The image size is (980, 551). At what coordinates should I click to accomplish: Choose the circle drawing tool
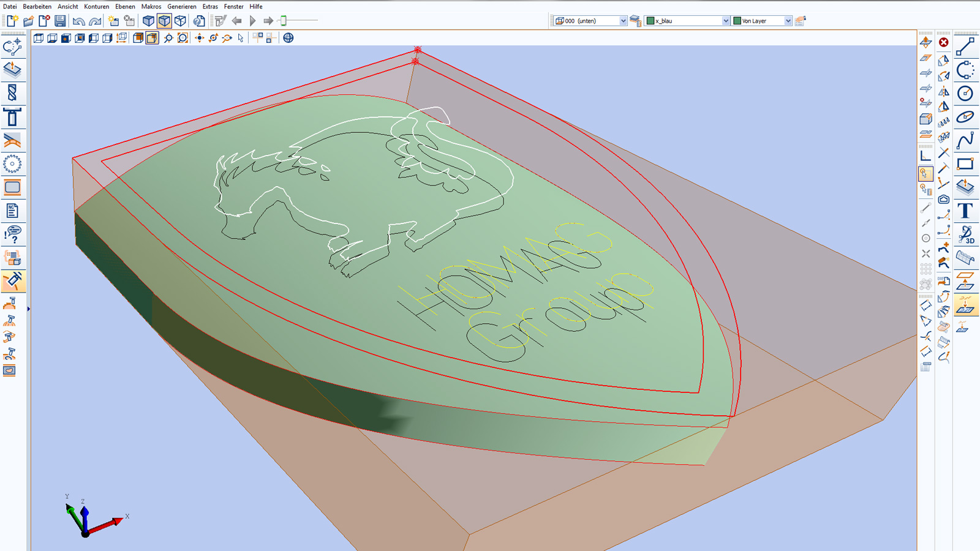tap(965, 94)
